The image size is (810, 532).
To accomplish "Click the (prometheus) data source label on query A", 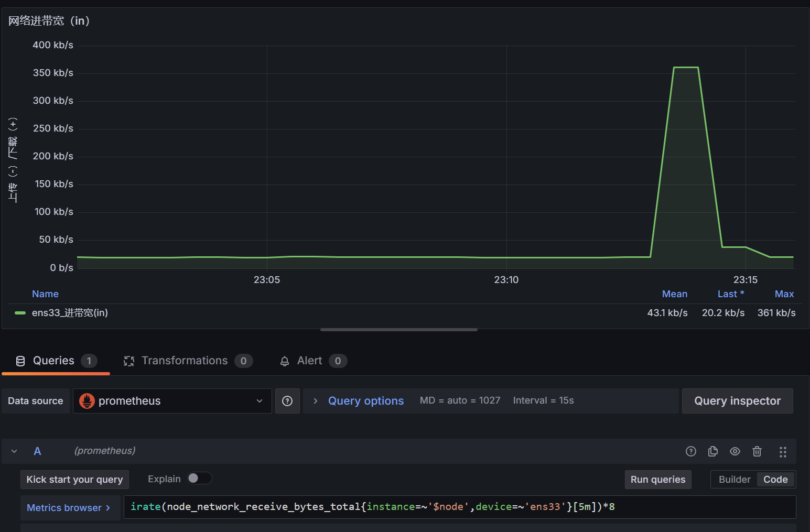I will 105,451.
